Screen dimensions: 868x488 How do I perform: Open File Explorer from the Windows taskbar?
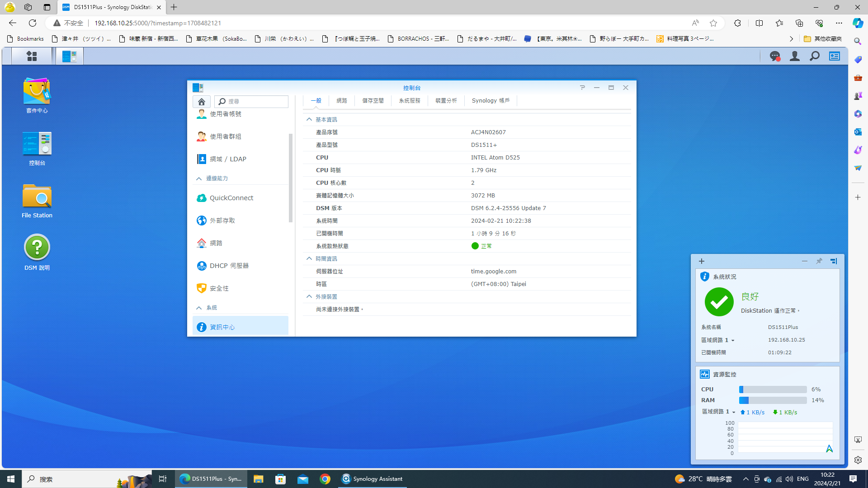pos(258,479)
